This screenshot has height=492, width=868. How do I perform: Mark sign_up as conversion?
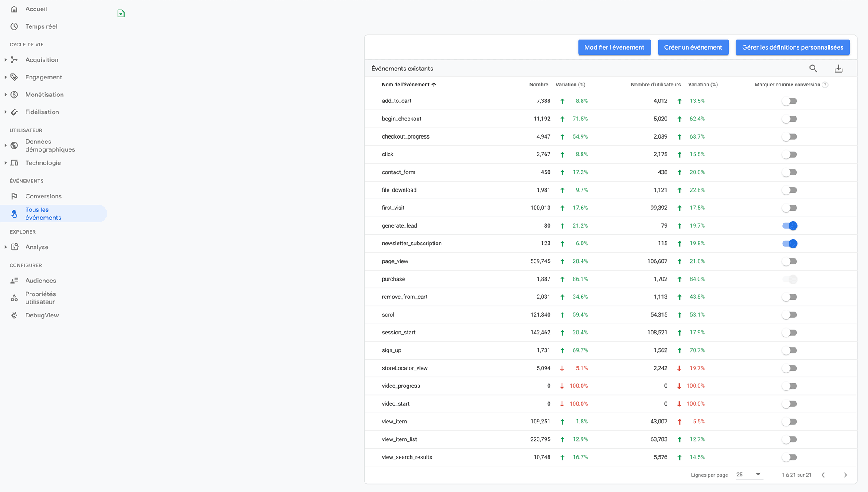(x=789, y=350)
